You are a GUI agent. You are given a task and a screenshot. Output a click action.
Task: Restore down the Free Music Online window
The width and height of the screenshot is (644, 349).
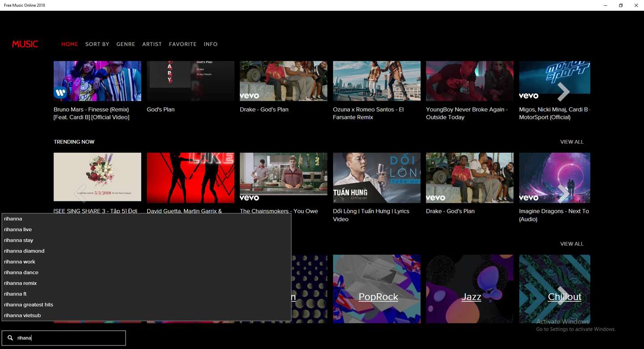(x=621, y=5)
